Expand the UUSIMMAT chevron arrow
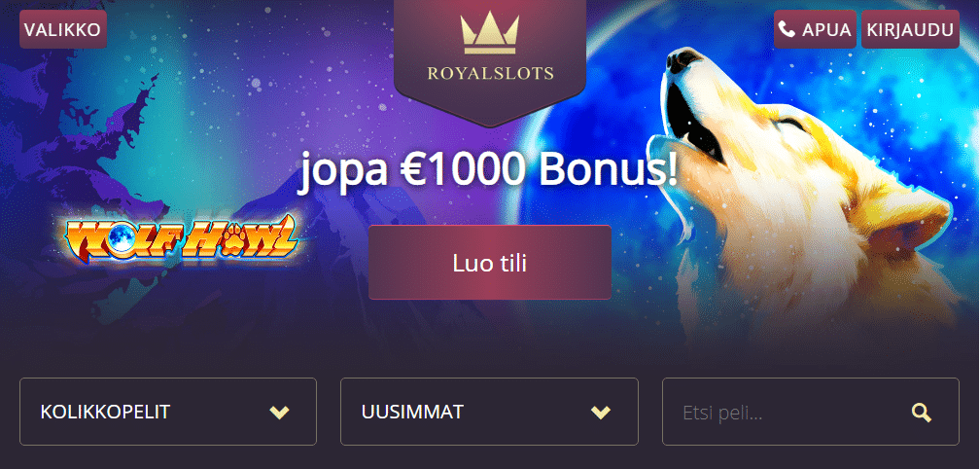980x469 pixels. [x=601, y=413]
